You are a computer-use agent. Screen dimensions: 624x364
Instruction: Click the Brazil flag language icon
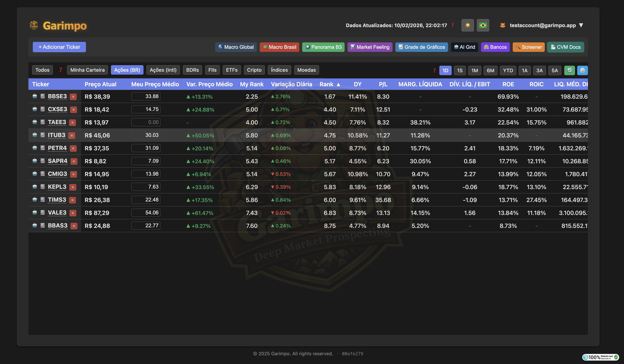483,25
